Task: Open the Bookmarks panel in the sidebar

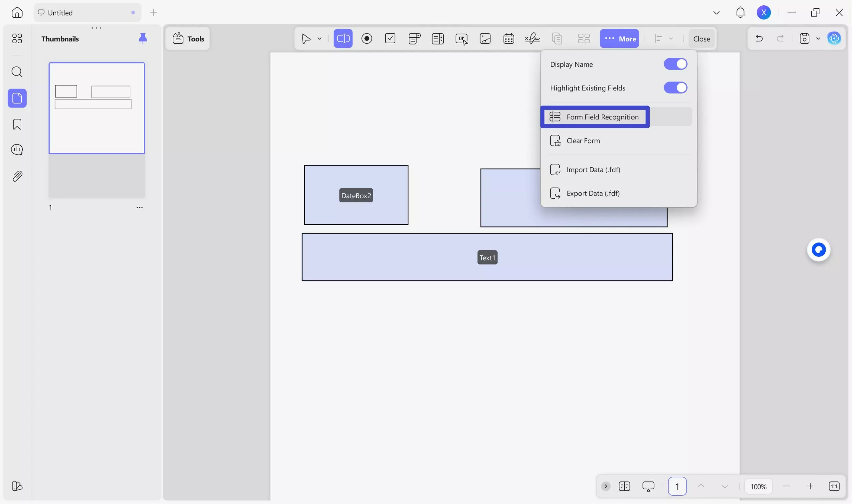Action: [17, 124]
